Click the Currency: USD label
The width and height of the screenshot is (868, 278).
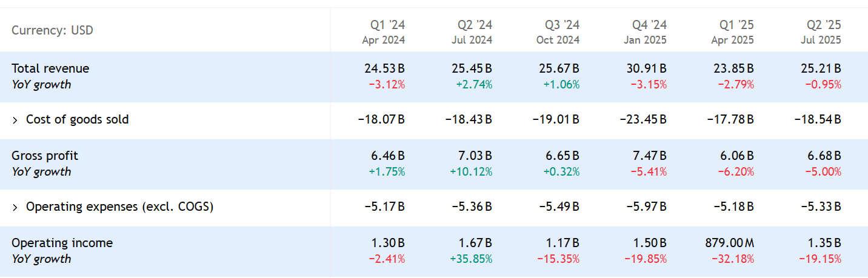click(x=52, y=30)
